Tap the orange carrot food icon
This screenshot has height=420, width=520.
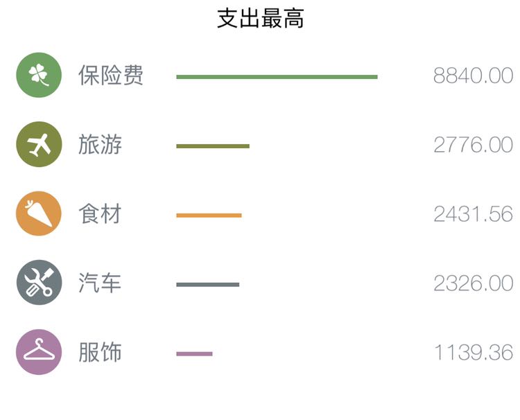tap(39, 213)
